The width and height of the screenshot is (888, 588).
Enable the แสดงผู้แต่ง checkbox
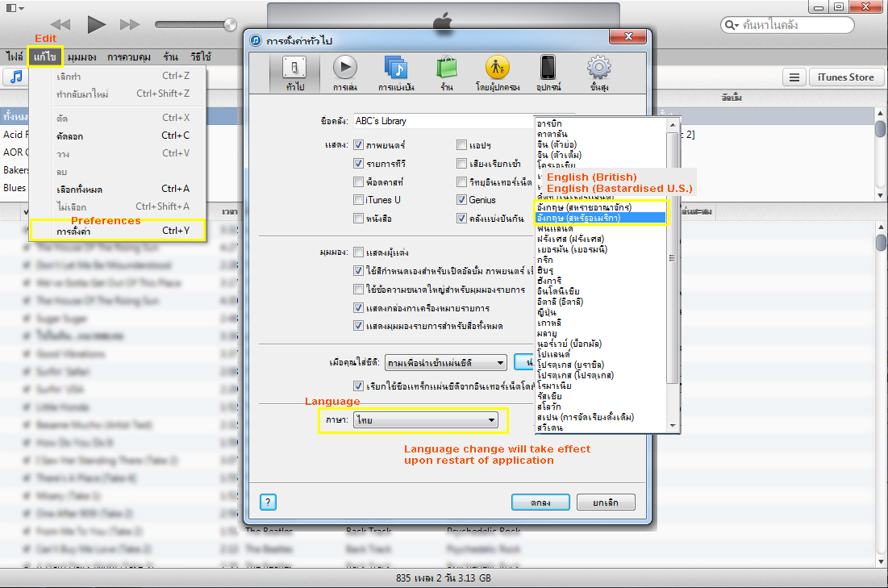(x=358, y=252)
